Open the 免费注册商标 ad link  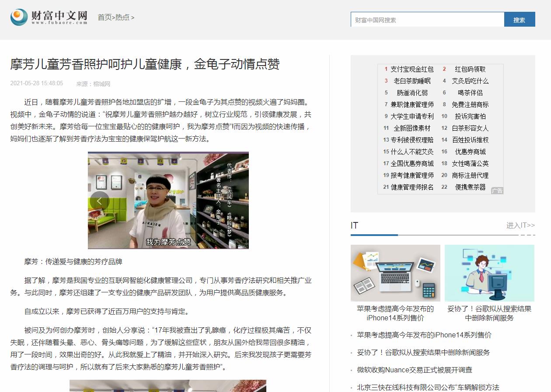point(470,104)
